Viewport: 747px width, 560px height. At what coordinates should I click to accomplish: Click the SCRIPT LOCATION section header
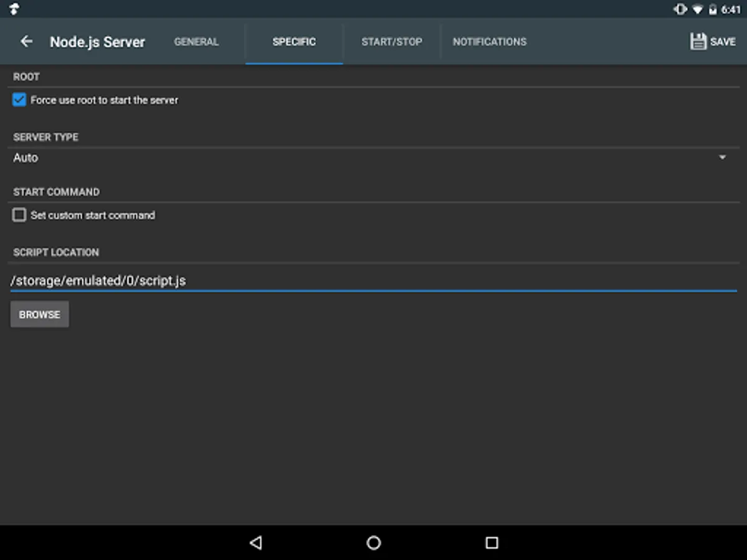[x=56, y=252]
